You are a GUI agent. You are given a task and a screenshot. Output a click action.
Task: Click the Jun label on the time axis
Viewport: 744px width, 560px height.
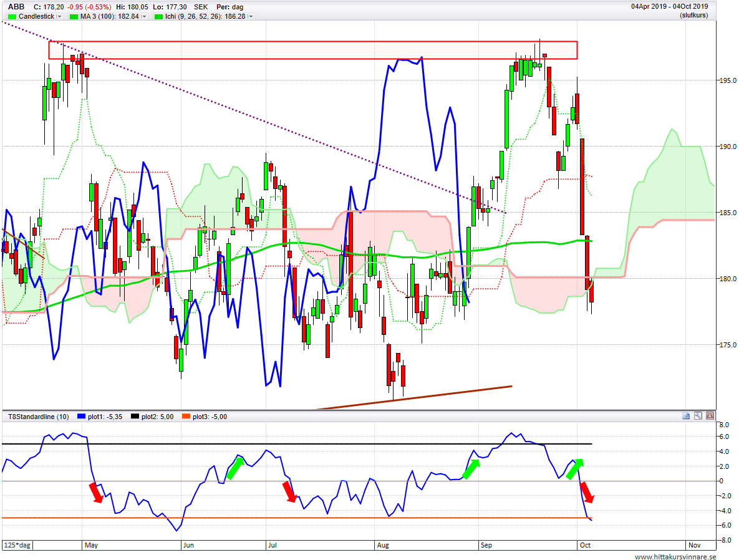coord(188,545)
